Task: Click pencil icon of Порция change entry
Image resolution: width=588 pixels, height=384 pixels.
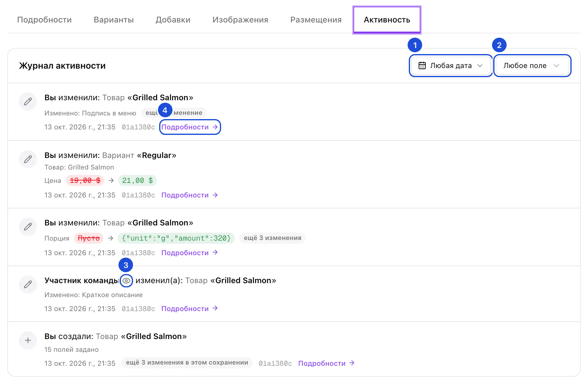Action: point(28,227)
